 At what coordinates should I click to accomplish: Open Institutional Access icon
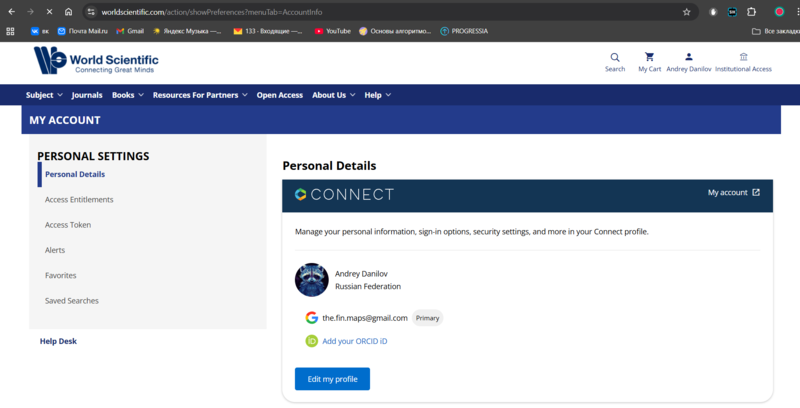click(743, 57)
